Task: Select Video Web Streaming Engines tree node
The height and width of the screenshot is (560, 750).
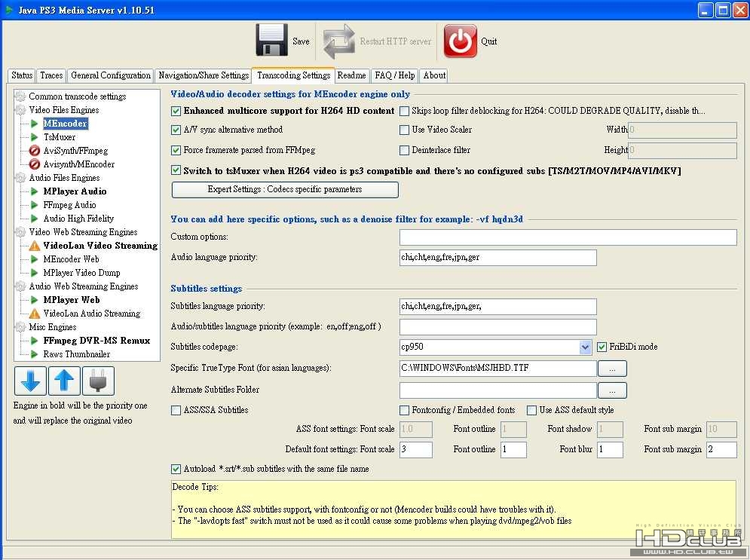Action: pos(83,232)
